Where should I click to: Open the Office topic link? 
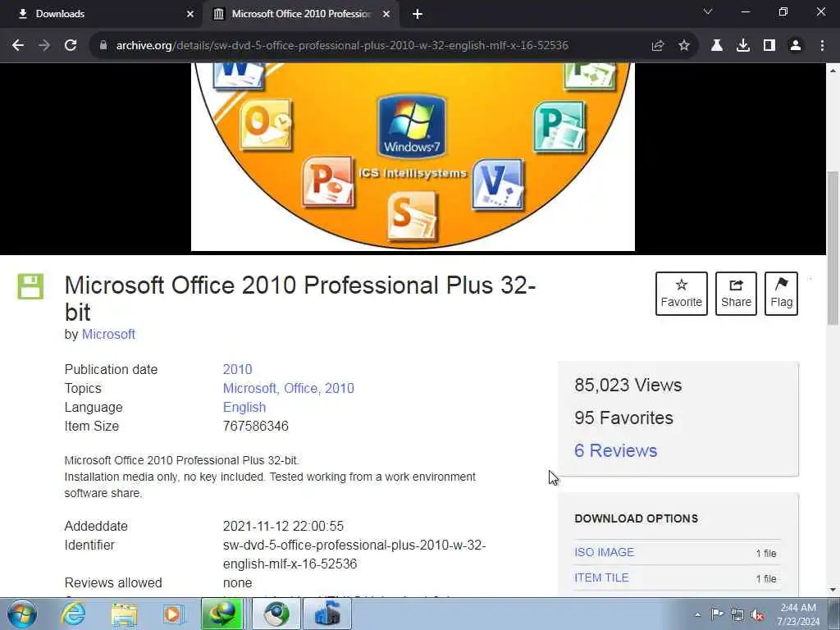tap(301, 388)
